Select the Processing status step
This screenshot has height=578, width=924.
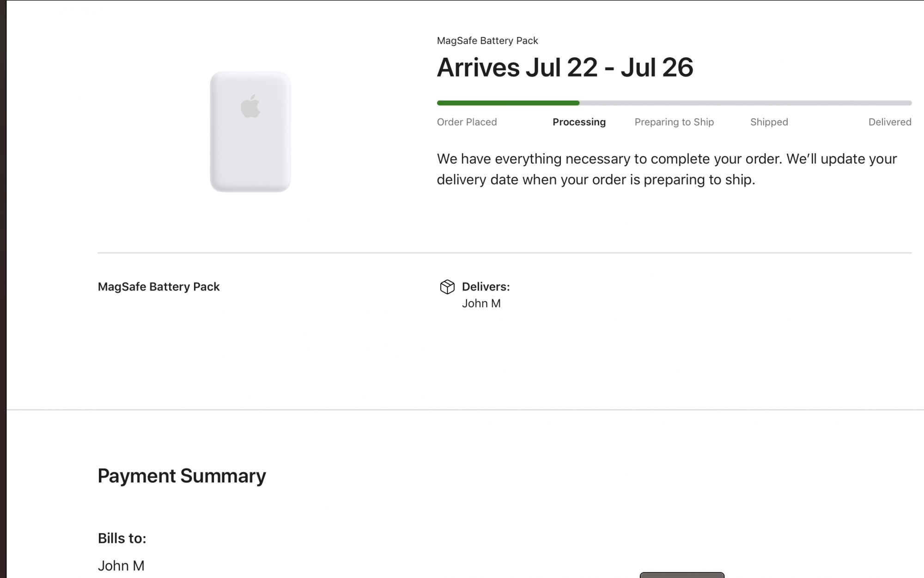579,122
